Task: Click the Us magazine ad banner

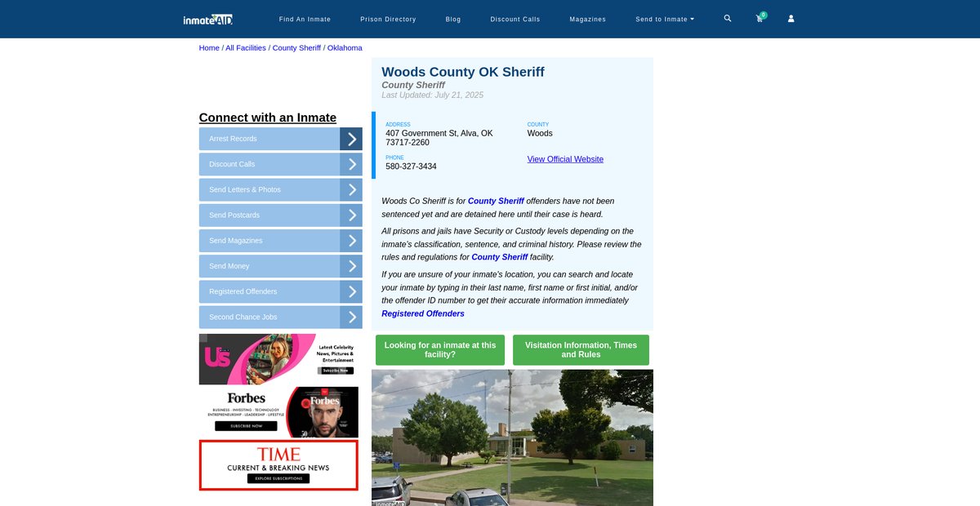Action: [x=278, y=359]
